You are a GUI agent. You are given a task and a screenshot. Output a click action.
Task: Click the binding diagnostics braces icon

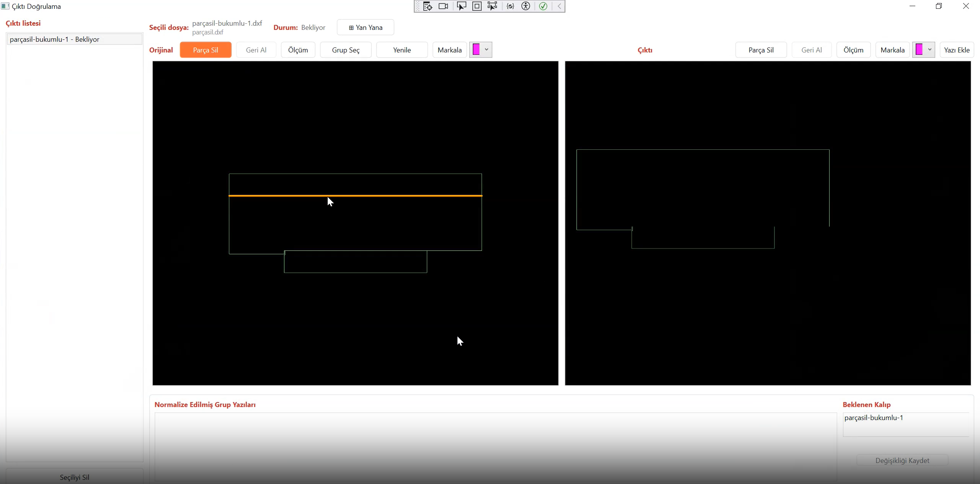[510, 6]
